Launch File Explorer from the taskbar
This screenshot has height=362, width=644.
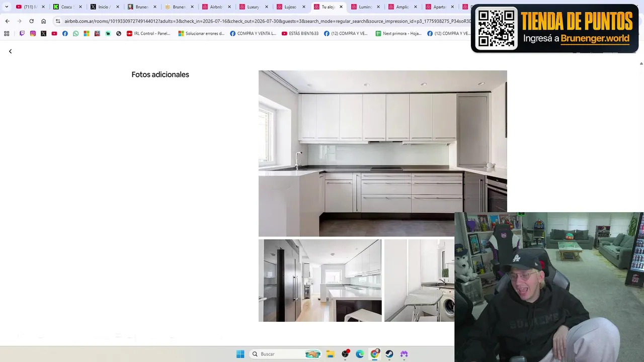click(330, 354)
